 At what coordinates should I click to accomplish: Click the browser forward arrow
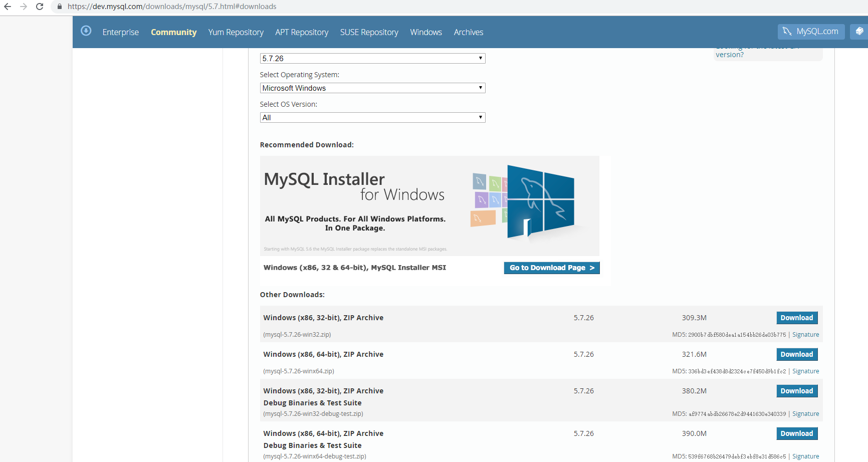[24, 7]
